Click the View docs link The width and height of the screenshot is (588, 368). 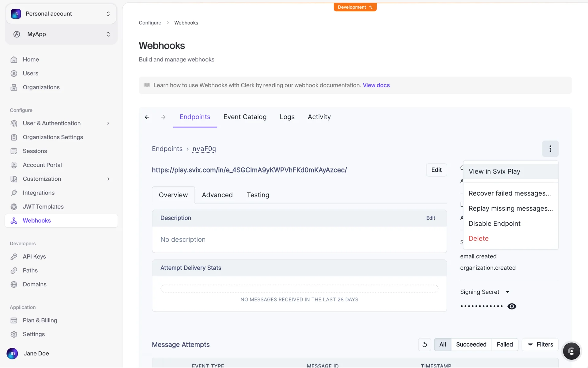tap(376, 85)
